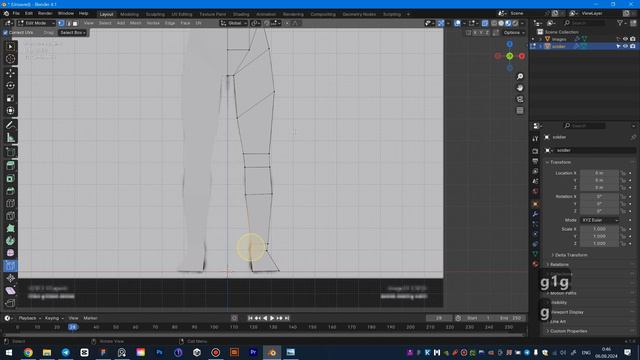Open the Material properties tab icon
Screen dimensions: 640x360
pyautogui.click(x=536, y=264)
